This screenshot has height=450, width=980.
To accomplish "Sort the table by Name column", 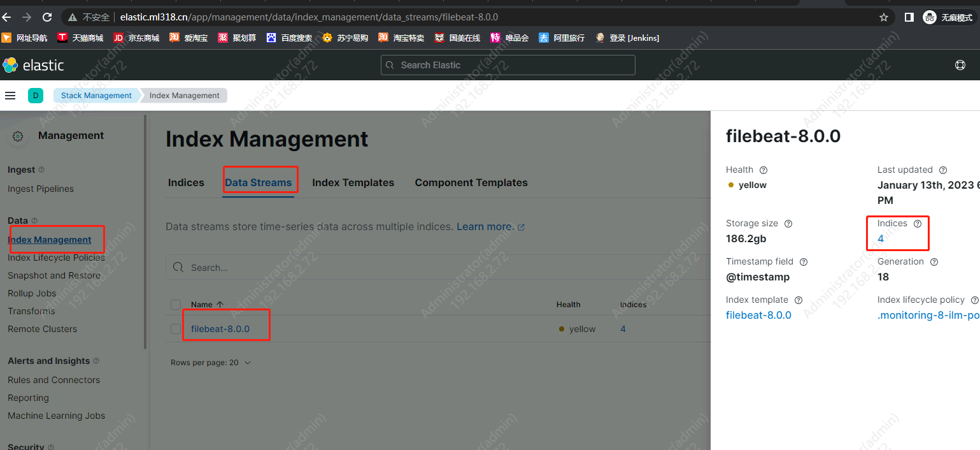I will pyautogui.click(x=207, y=305).
